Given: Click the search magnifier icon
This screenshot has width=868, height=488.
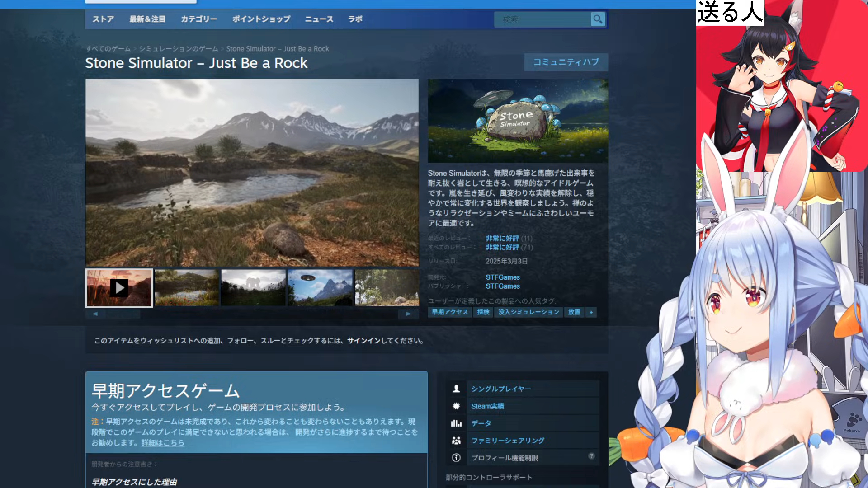Looking at the screenshot, I should [598, 19].
